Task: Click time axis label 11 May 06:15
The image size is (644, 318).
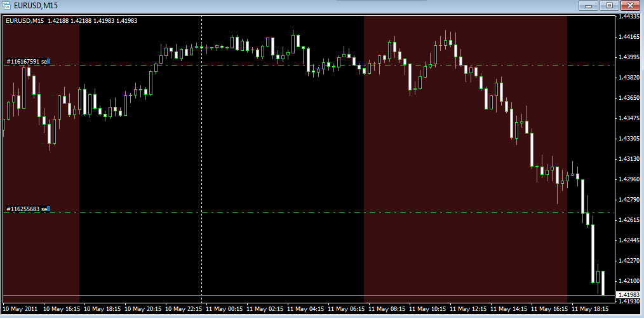Action: (346, 308)
